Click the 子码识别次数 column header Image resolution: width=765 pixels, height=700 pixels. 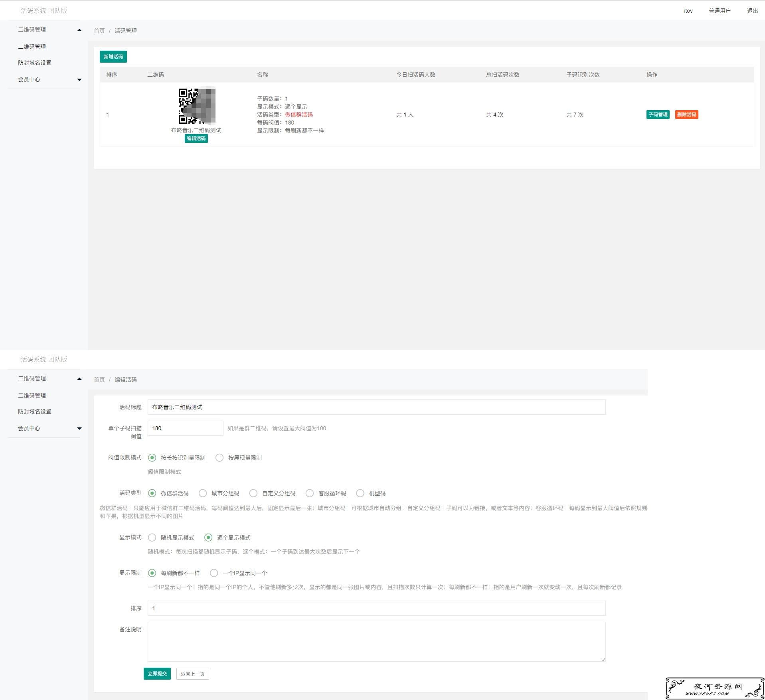coord(583,75)
